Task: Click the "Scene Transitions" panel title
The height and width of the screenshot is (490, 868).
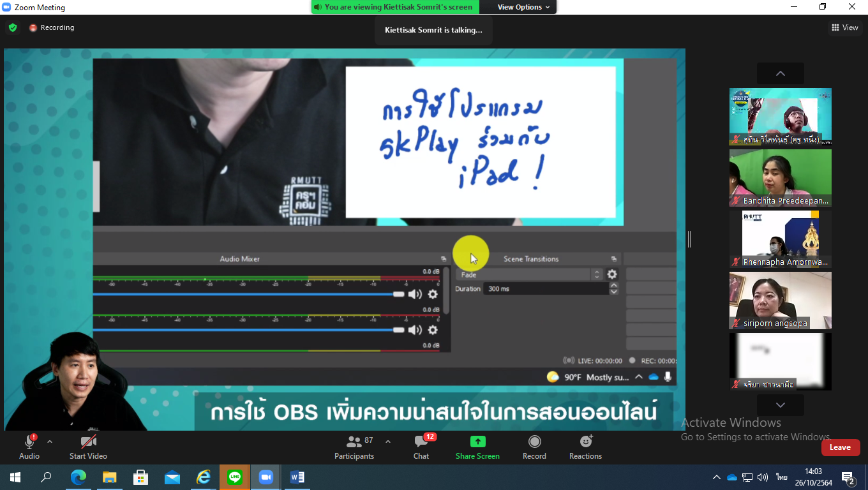Action: (x=531, y=259)
